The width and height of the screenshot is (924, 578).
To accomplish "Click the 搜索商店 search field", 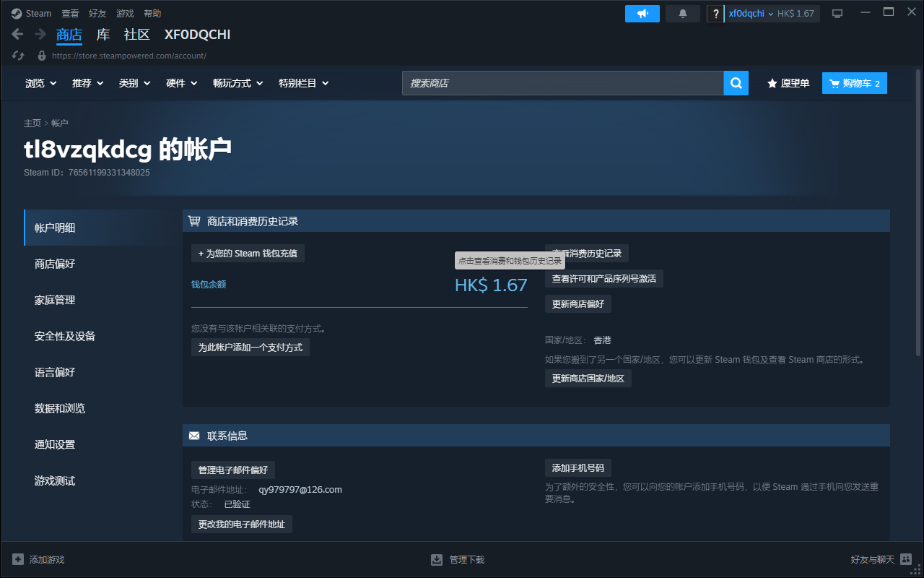I will (x=563, y=83).
